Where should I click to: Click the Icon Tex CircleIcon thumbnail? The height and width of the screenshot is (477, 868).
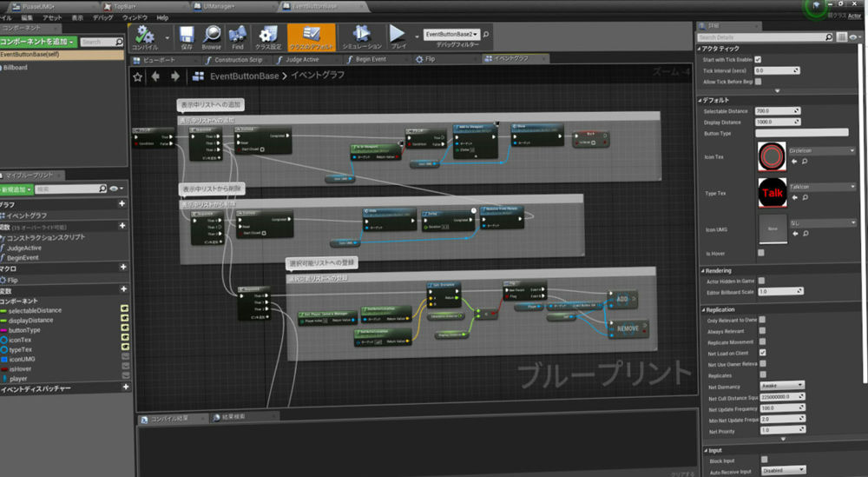[772, 156]
